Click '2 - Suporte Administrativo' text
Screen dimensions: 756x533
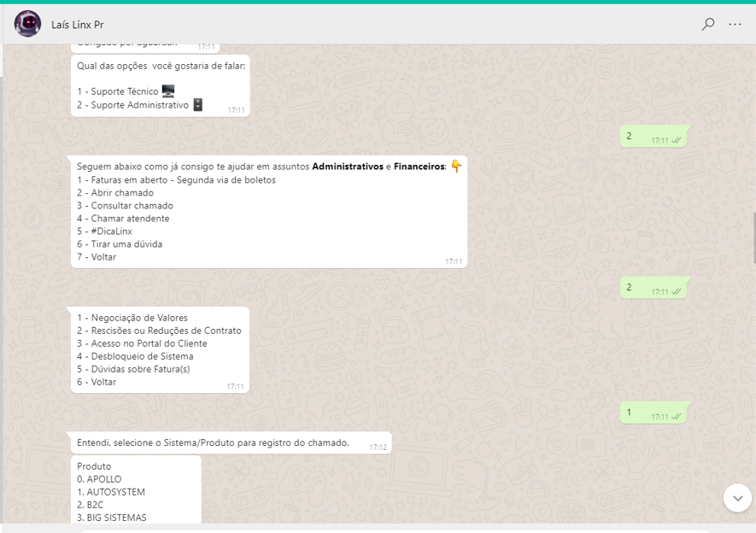pyautogui.click(x=132, y=105)
